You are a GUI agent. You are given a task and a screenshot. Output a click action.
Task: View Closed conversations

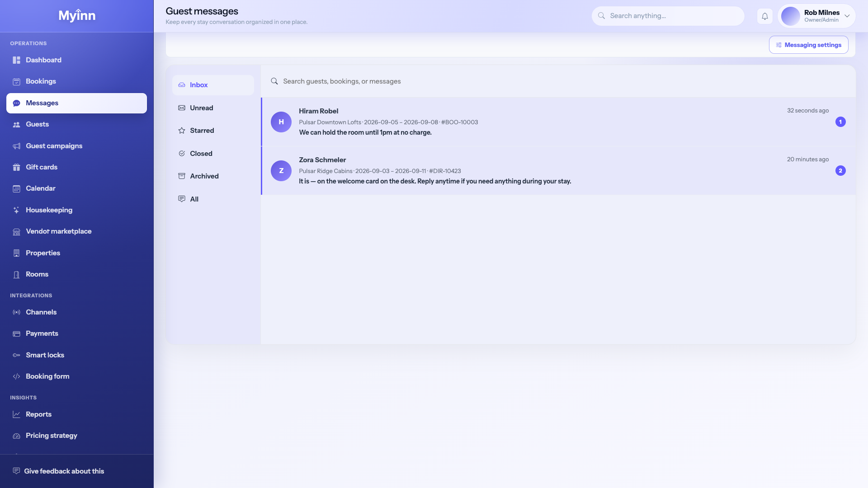point(213,154)
